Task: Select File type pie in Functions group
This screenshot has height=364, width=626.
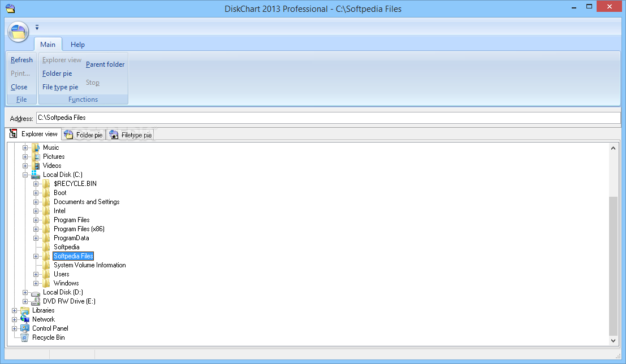Action: [61, 87]
